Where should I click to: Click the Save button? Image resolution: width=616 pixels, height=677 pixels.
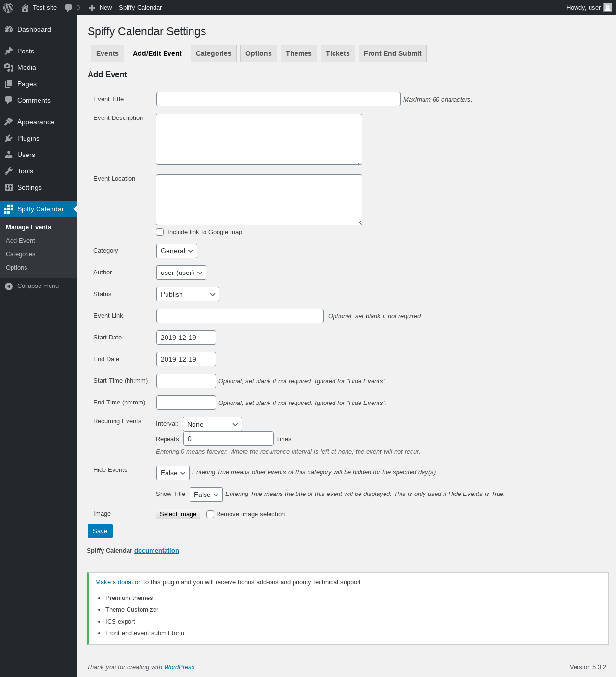coord(100,531)
